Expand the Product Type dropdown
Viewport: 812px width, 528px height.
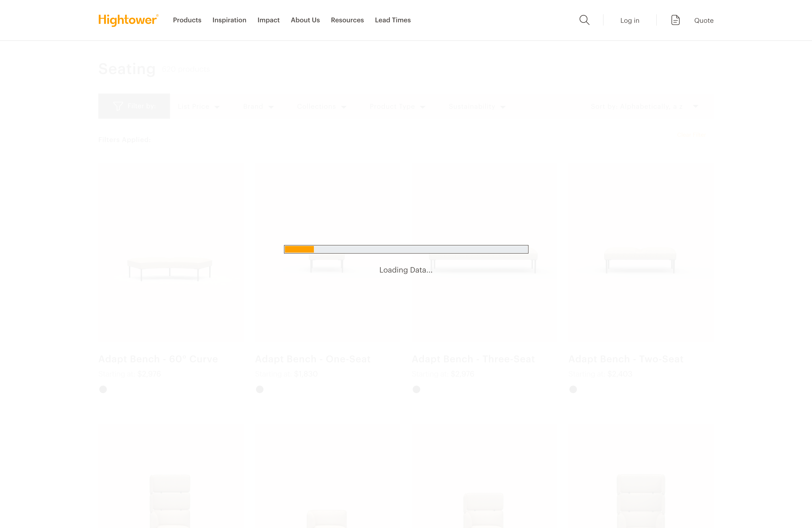pyautogui.click(x=397, y=106)
